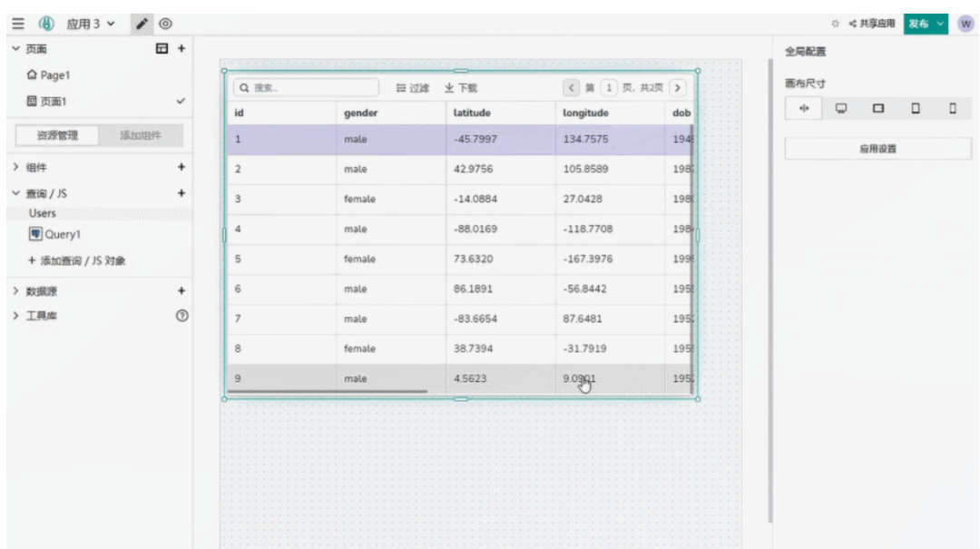The width and height of the screenshot is (980, 549).
Task: Click the 工具库 help question icon
Action: pyautogui.click(x=181, y=316)
